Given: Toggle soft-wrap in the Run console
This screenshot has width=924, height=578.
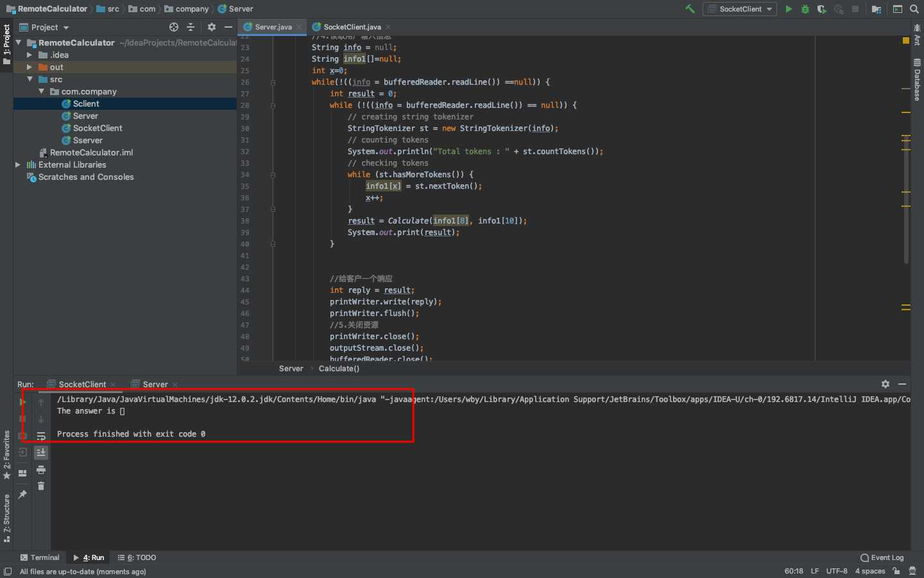Looking at the screenshot, I should pyautogui.click(x=41, y=436).
